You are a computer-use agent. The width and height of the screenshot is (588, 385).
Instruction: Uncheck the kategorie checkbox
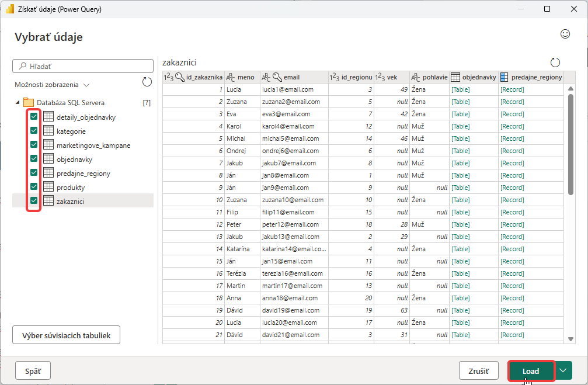click(x=34, y=130)
